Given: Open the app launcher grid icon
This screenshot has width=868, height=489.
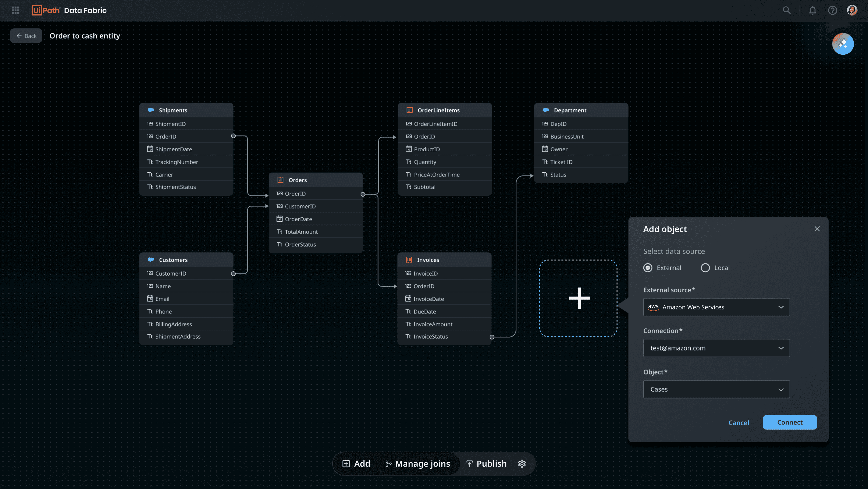Looking at the screenshot, I should point(15,10).
